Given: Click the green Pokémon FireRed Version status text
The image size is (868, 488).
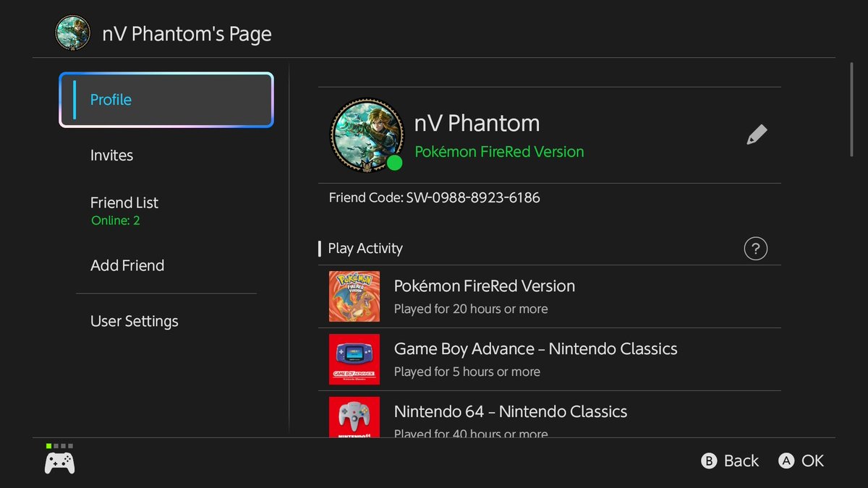Looking at the screenshot, I should pyautogui.click(x=499, y=152).
